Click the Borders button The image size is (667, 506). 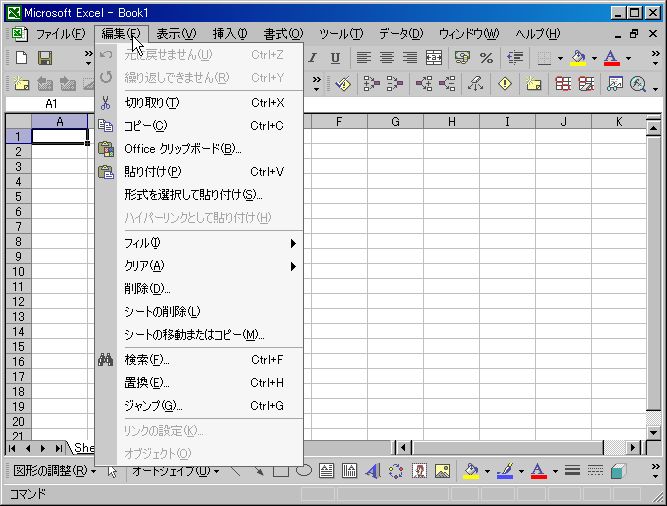tap(544, 58)
